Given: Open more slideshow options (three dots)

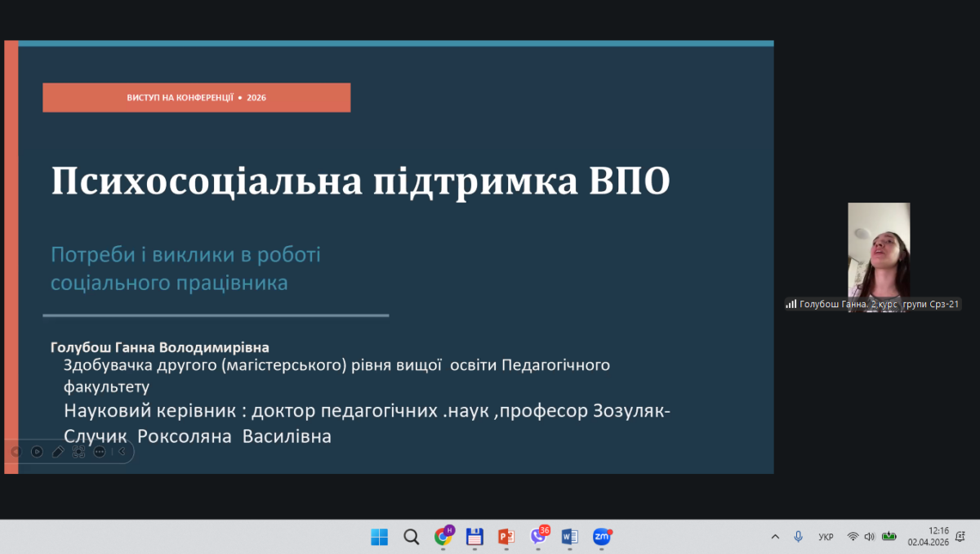Looking at the screenshot, I should click(100, 451).
